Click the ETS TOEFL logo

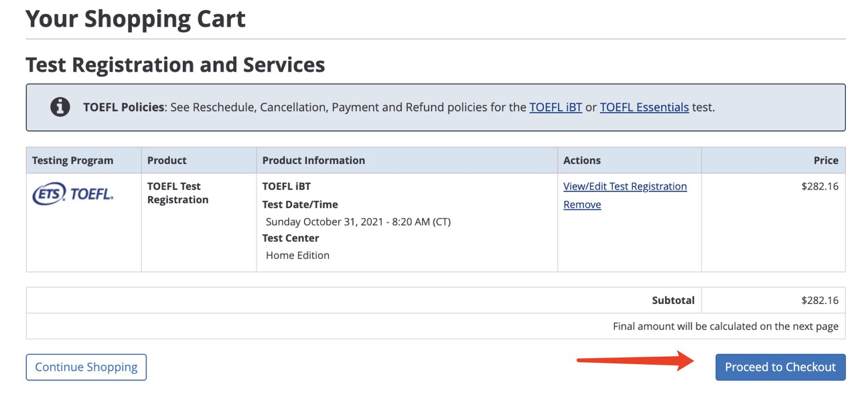[72, 194]
